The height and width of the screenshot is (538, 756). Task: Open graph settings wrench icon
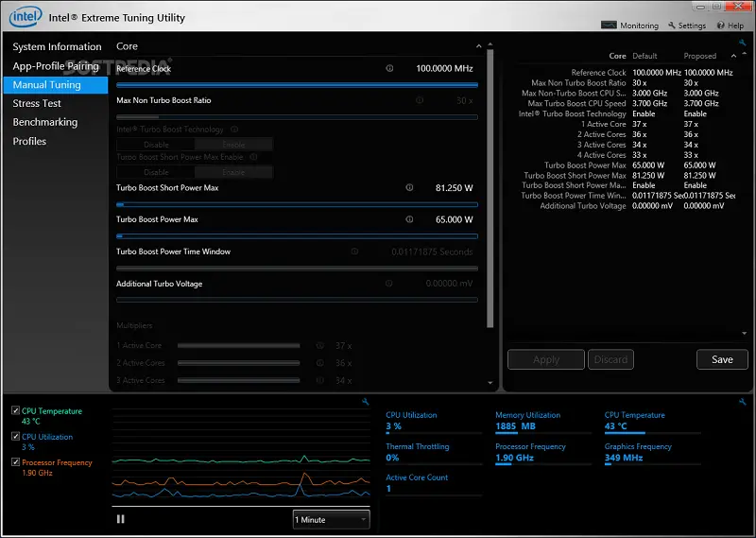[x=366, y=402]
